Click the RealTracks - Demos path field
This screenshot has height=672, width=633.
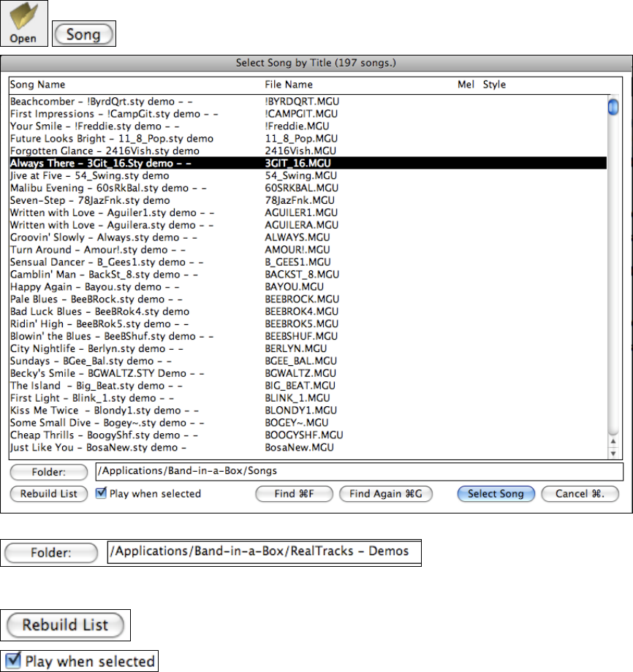264,552
